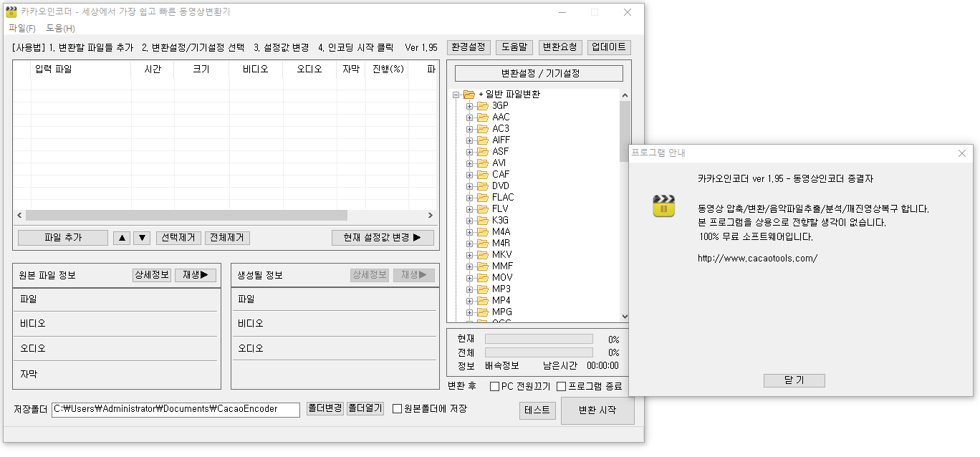Click 닫 기 in the 프로그램 안내 dialog

tap(794, 380)
